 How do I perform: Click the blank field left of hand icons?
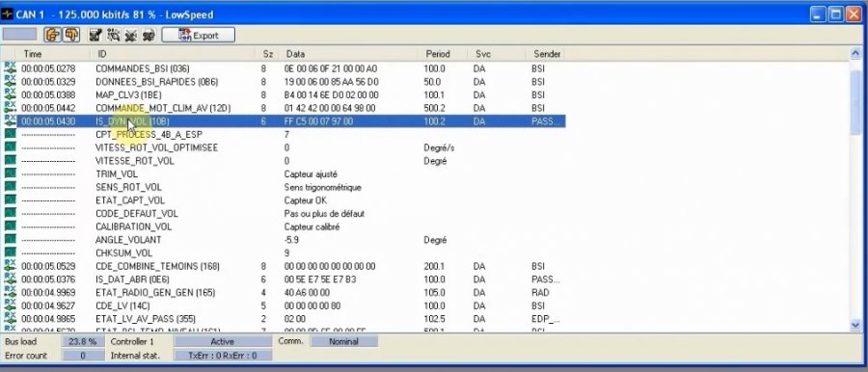click(x=20, y=35)
